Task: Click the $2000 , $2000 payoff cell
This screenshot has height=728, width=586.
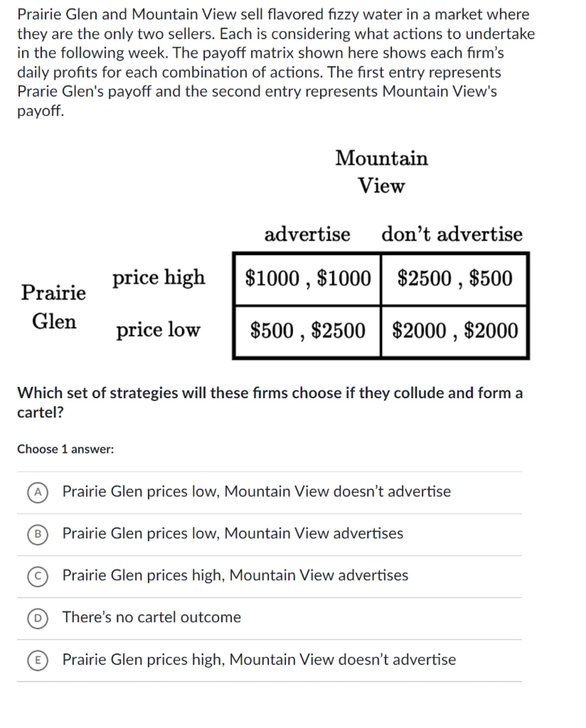Action: pyautogui.click(x=455, y=331)
